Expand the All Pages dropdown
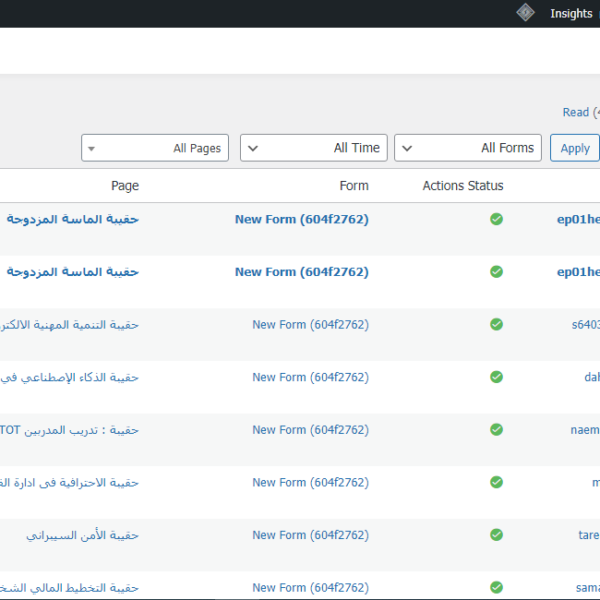 [155, 148]
